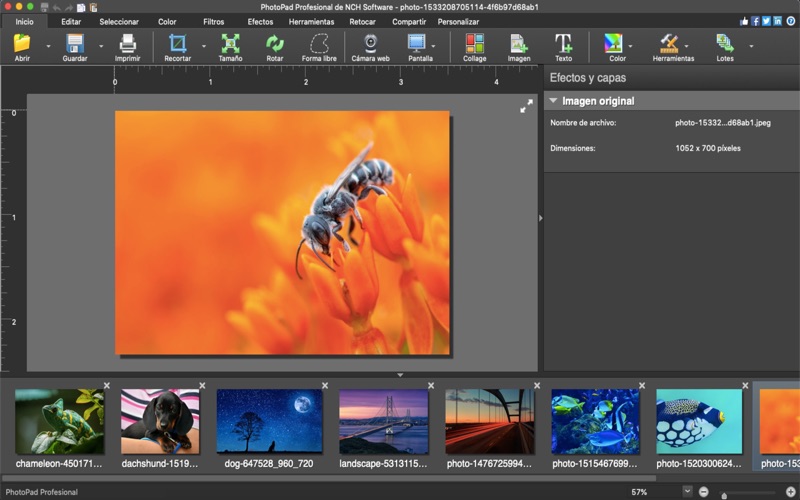Toggle fullscreen canvas view arrows
The height and width of the screenshot is (500, 800).
pos(526,106)
